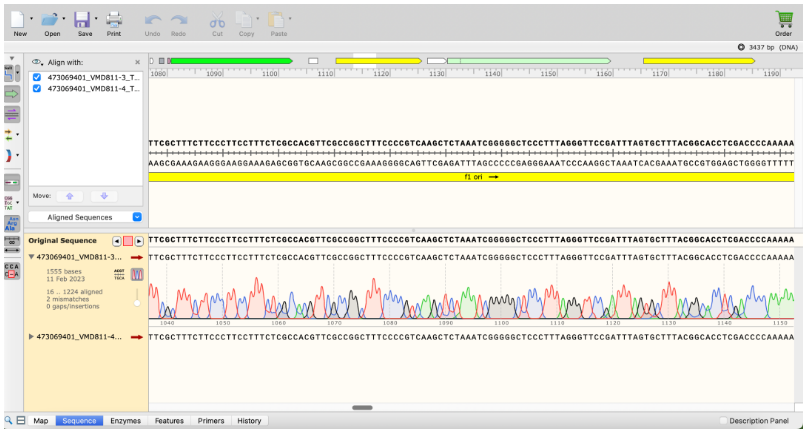The height and width of the screenshot is (433, 808).
Task: Open the Features tab
Action: 169,421
